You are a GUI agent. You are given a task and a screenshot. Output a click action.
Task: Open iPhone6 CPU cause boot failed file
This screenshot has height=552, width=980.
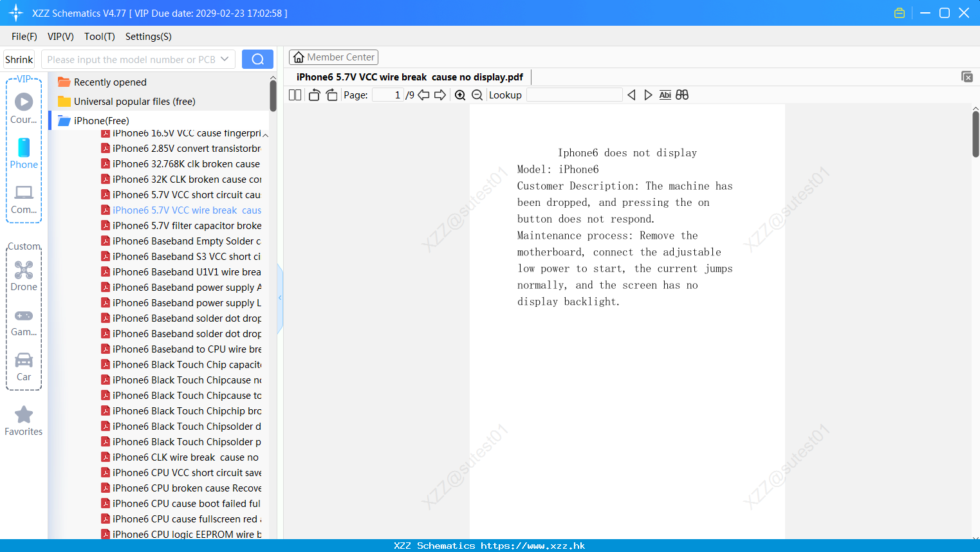coord(181,504)
